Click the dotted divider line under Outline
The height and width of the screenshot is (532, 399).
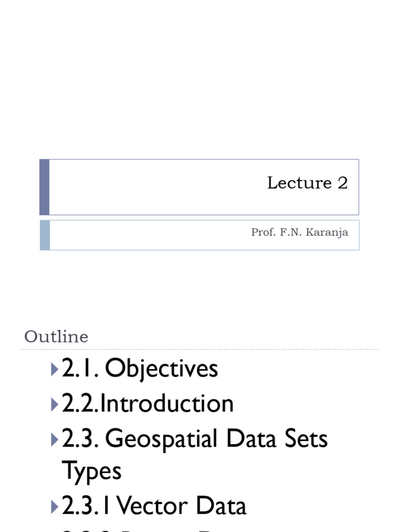pyautogui.click(x=199, y=350)
